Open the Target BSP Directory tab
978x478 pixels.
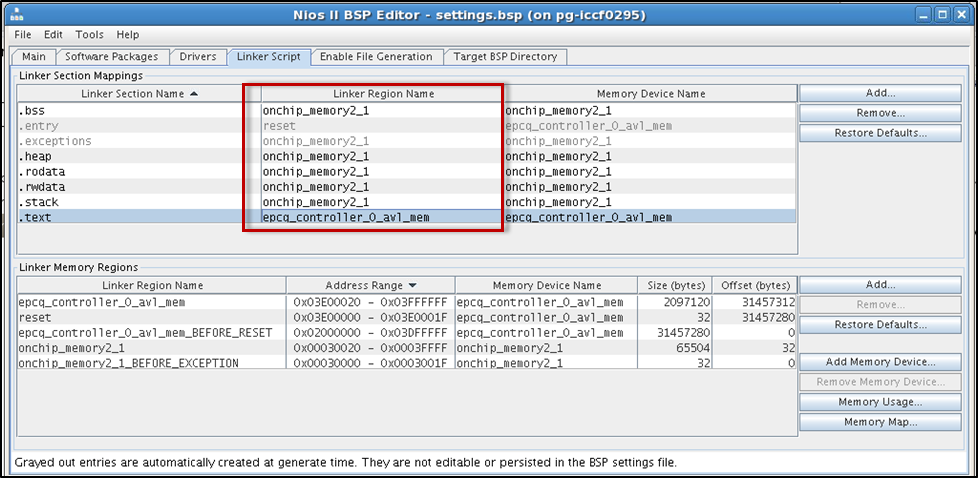tap(505, 57)
